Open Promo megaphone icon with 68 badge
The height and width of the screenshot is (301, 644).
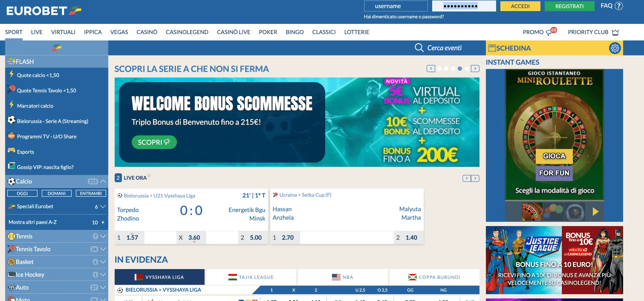[x=551, y=32]
